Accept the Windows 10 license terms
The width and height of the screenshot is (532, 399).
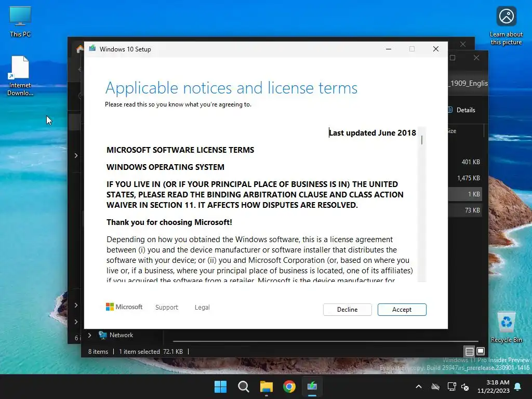[x=402, y=310]
